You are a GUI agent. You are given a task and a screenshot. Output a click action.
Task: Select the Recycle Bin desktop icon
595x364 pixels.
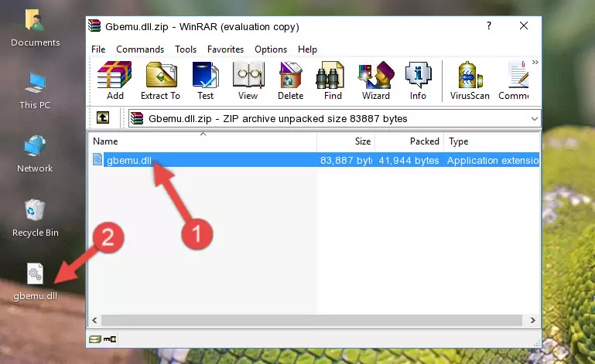(36, 219)
